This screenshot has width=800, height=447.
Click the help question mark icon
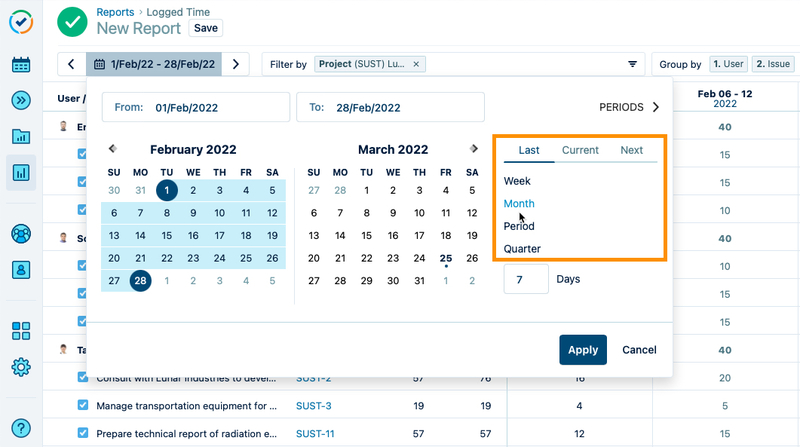[21, 427]
